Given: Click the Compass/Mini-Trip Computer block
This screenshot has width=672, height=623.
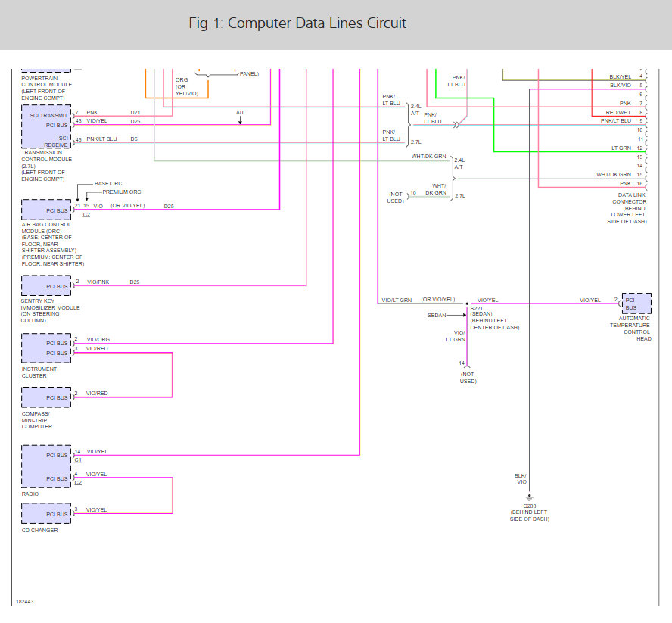Looking at the screenshot, I should pos(46,397).
